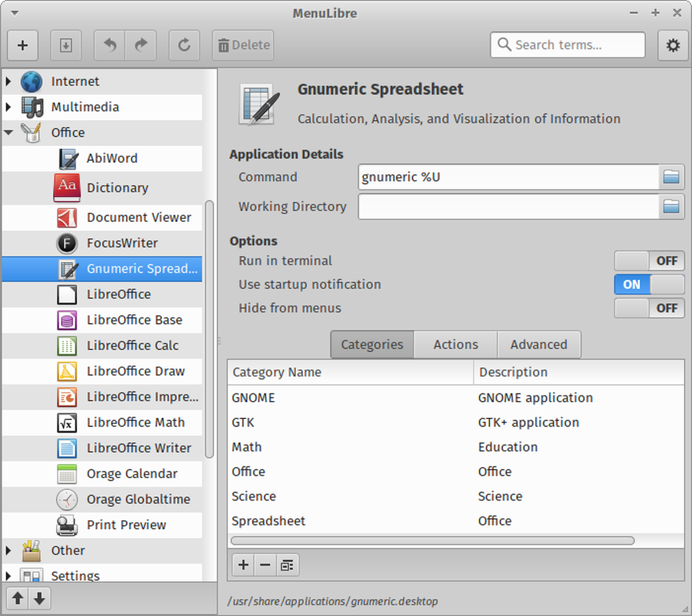Screen dimensions: 692x616
Task: Enable Run in terminal
Action: tap(649, 261)
